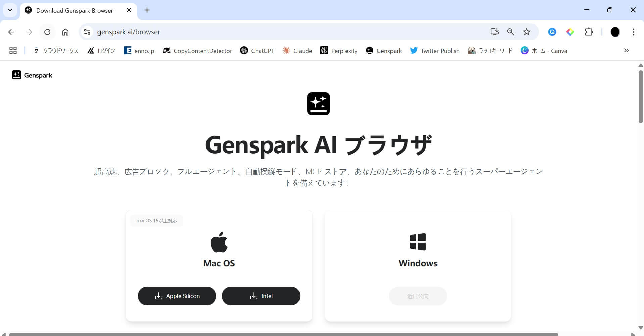Download the Intel Mac version

[x=261, y=296]
